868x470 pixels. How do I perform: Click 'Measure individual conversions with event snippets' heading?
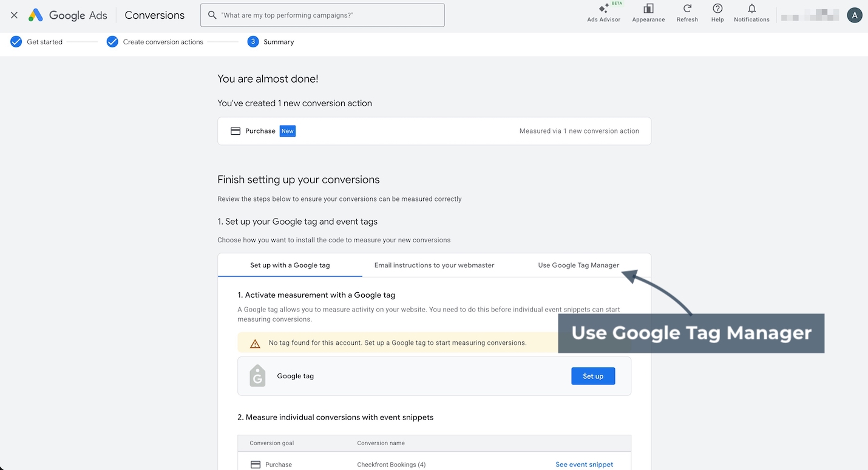pyautogui.click(x=335, y=417)
